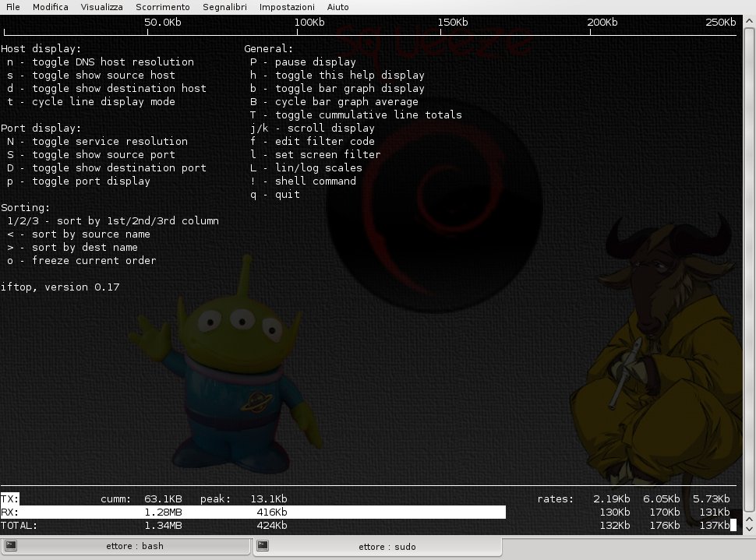Click the TOTAL: row label
The height and width of the screenshot is (560, 756).
tap(19, 525)
